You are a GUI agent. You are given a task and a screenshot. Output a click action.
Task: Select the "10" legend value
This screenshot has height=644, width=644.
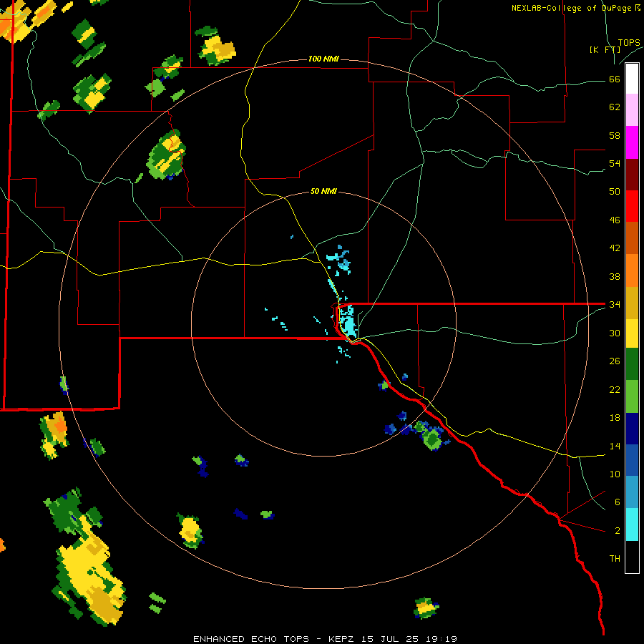(615, 474)
